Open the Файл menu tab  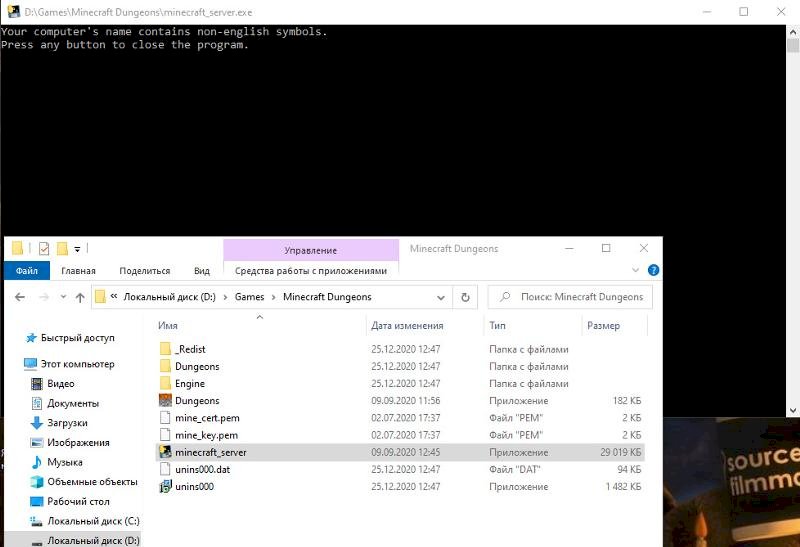pyautogui.click(x=27, y=270)
